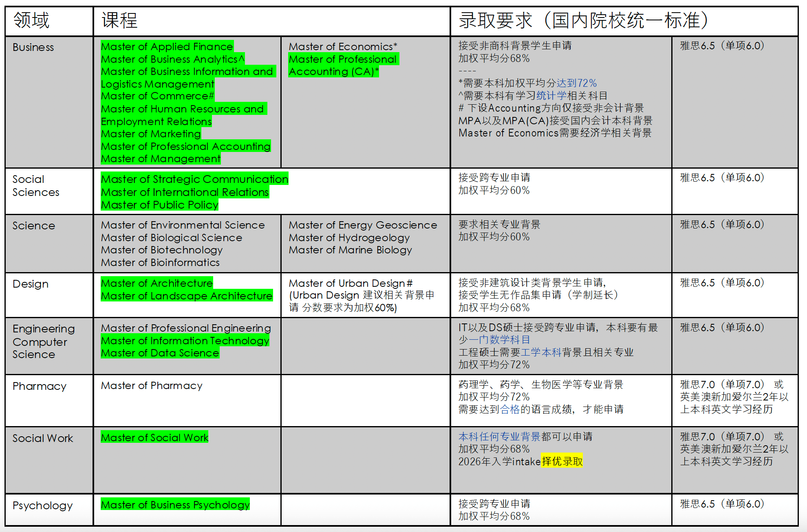Screen dimensions: 807x532
Task: Select Master of Information Technology
Action: tap(185, 340)
